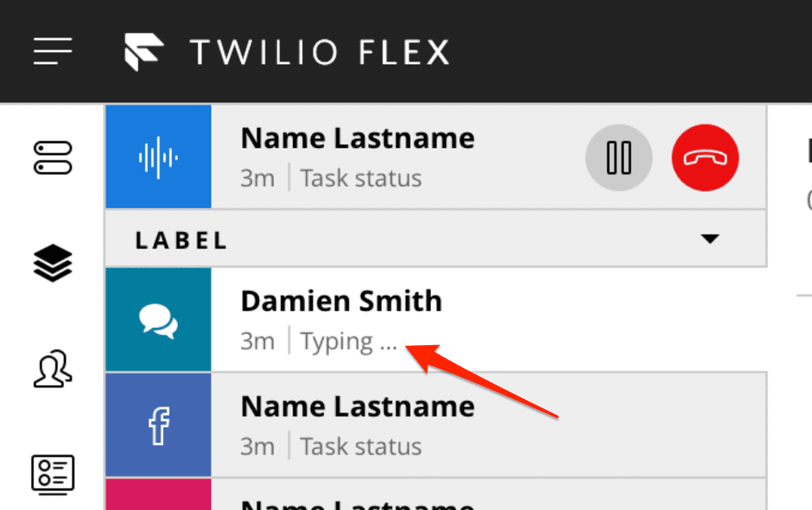Open the Teams view from the sidebar
Viewport: 812px width, 510px height.
point(52,370)
